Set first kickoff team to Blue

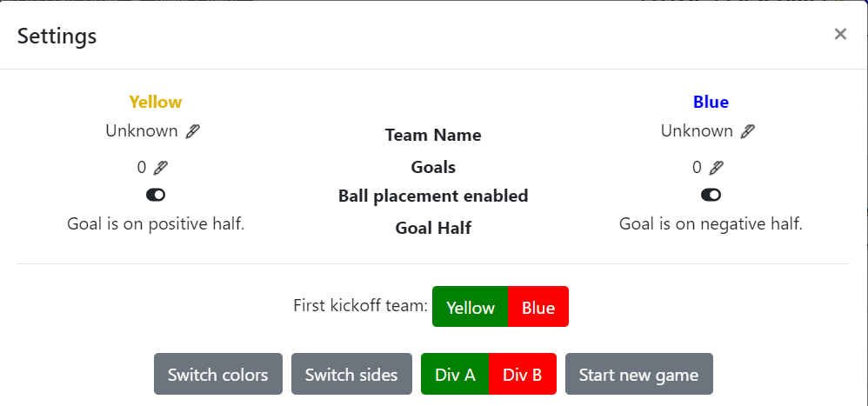pyautogui.click(x=538, y=307)
